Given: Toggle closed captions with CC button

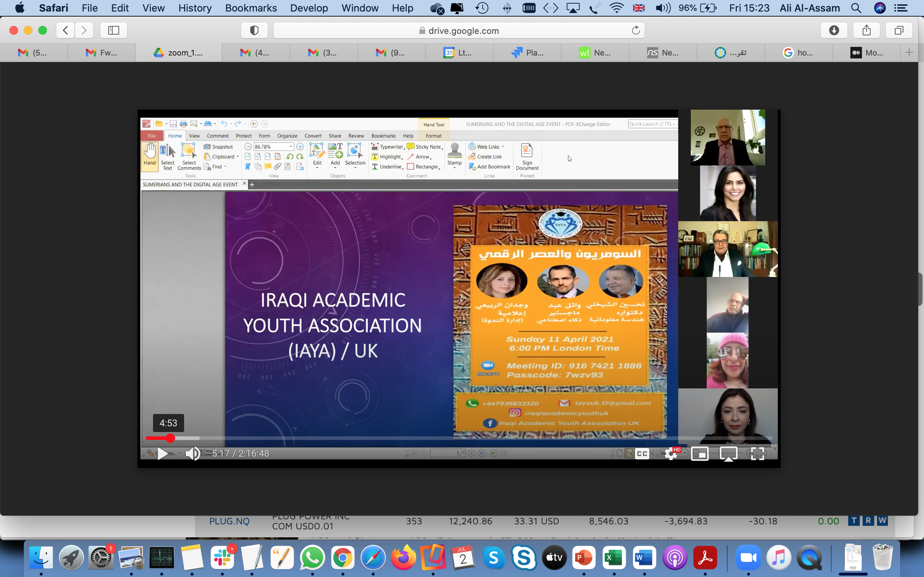Looking at the screenshot, I should coord(642,453).
